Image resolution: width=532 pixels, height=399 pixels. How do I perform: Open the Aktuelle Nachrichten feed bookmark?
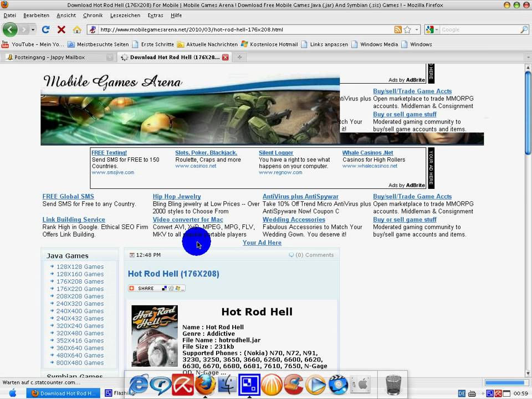tap(207, 44)
